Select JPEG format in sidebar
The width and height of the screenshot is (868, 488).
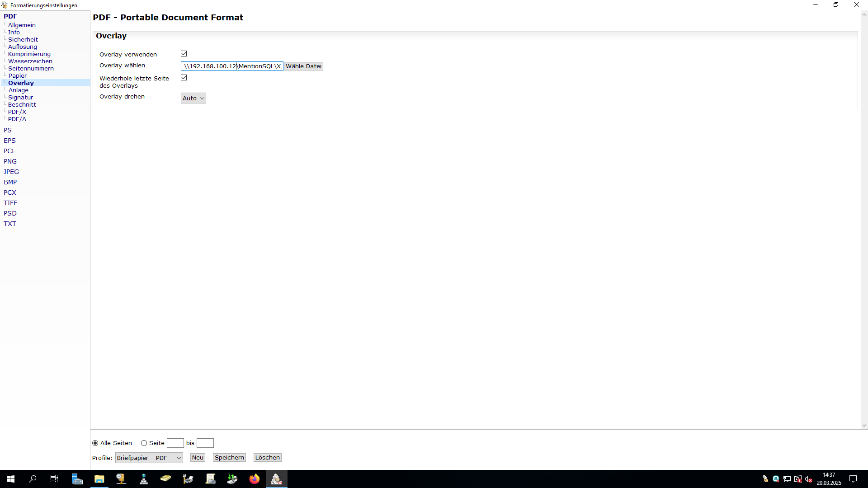click(11, 172)
